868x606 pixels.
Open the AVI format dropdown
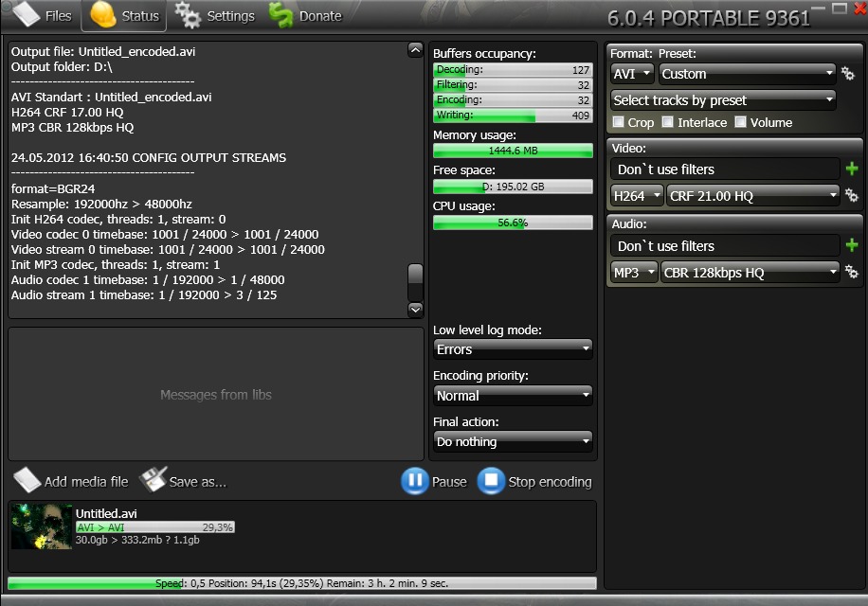pos(632,74)
